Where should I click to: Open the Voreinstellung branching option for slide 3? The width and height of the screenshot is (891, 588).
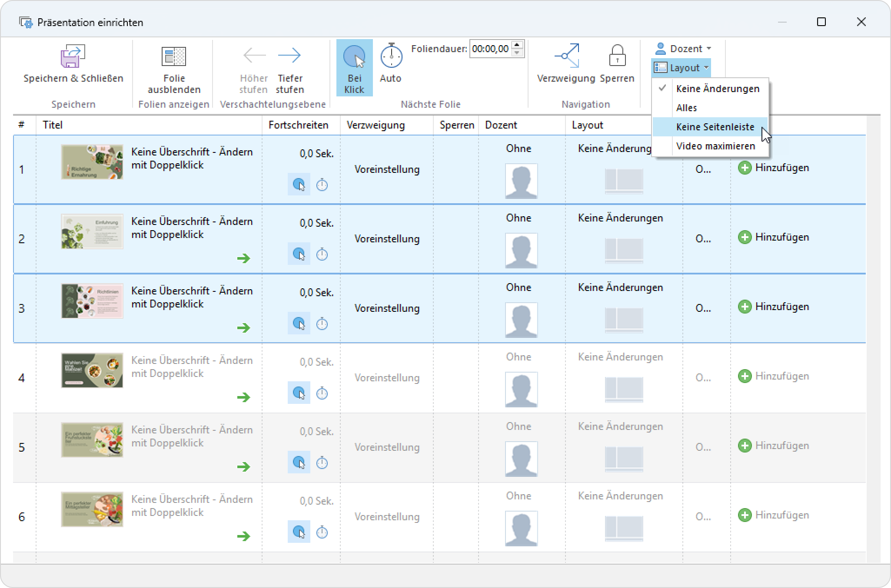(x=387, y=308)
